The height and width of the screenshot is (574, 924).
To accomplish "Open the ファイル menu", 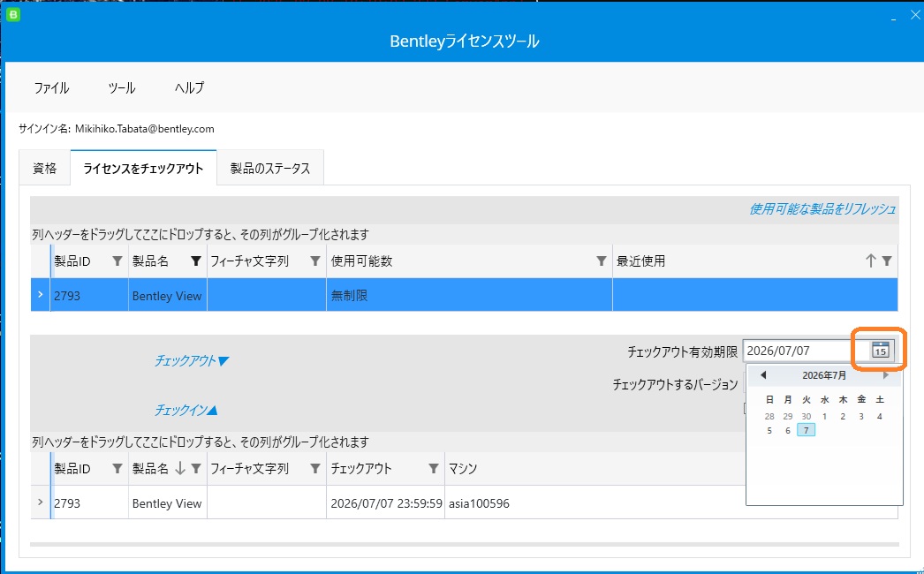I will [51, 87].
